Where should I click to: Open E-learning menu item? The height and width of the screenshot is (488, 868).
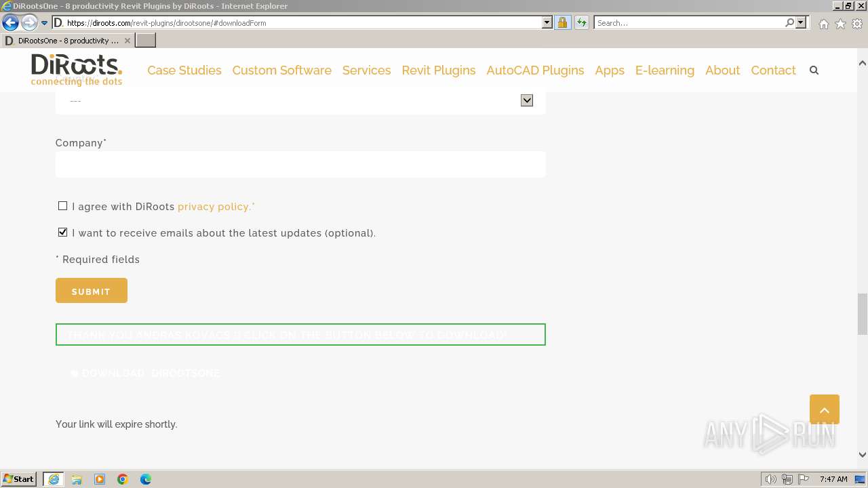click(665, 70)
